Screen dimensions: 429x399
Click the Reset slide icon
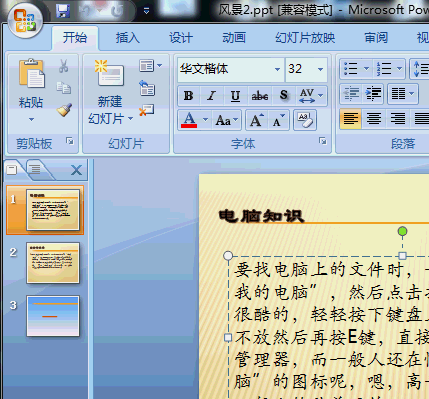147,88
